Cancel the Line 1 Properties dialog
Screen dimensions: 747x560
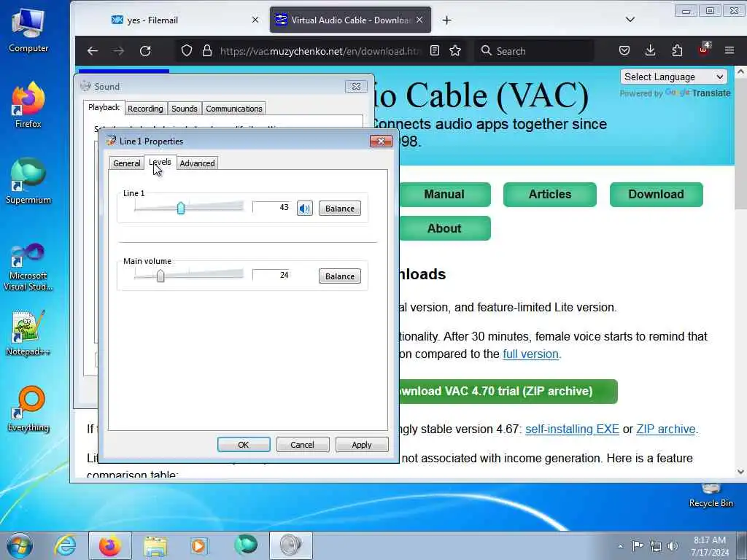pyautogui.click(x=303, y=444)
